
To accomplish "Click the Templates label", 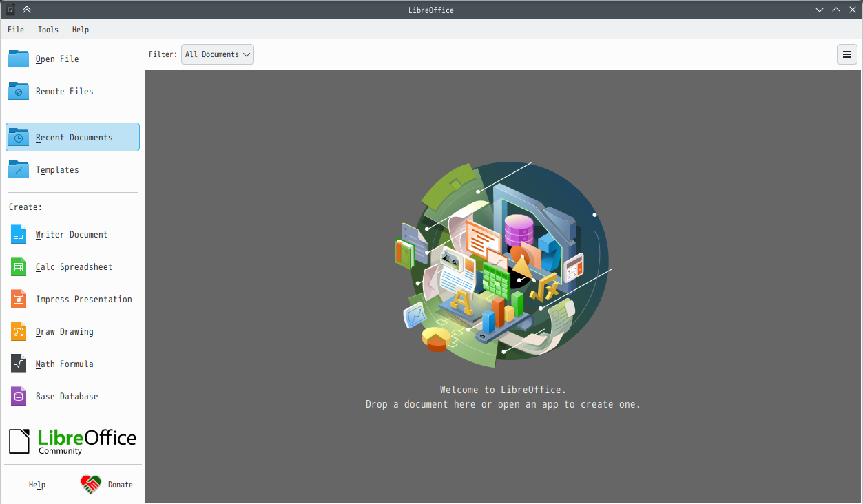I will point(57,170).
